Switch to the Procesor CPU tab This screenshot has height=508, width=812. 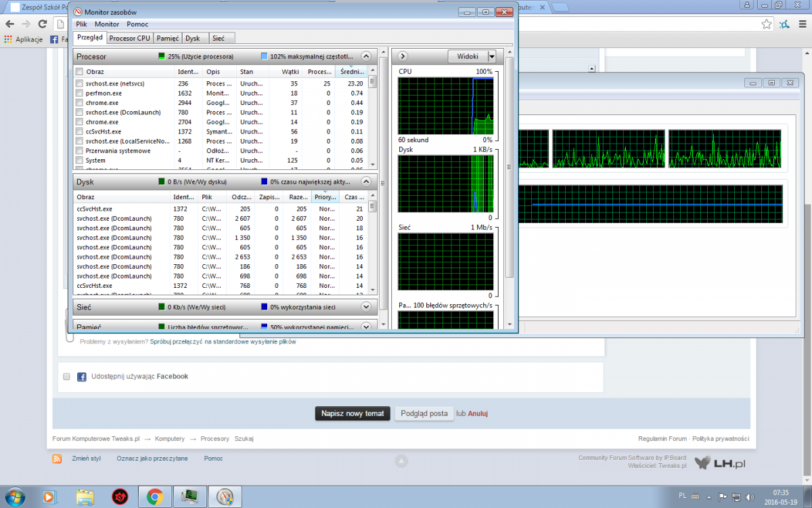(x=129, y=38)
